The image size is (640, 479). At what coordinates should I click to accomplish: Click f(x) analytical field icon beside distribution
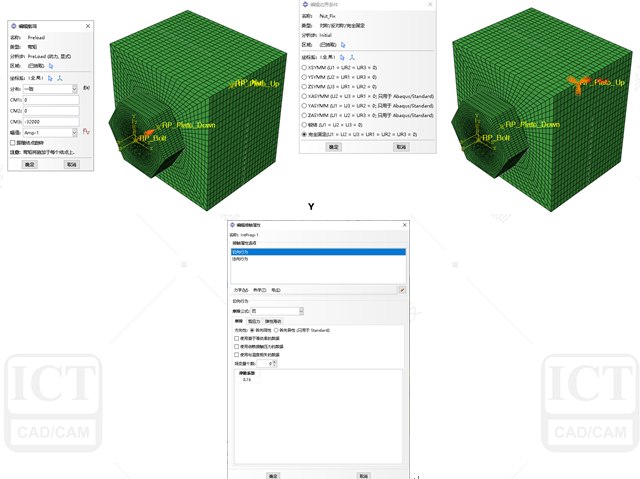pos(86,89)
